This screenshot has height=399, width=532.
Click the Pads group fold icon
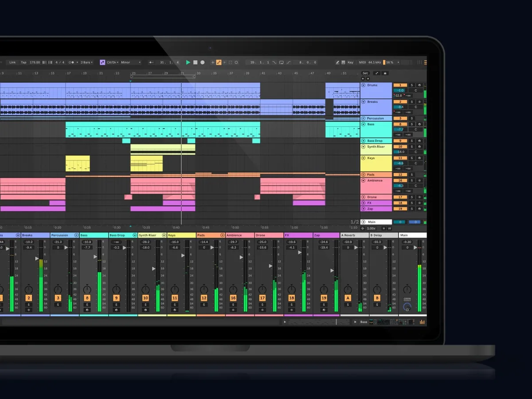tap(364, 175)
